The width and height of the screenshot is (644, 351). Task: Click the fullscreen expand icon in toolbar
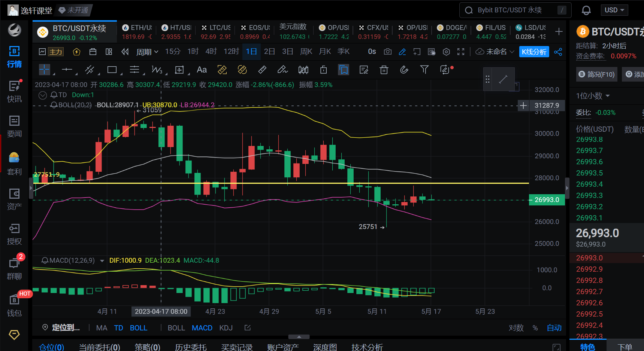click(x=461, y=52)
